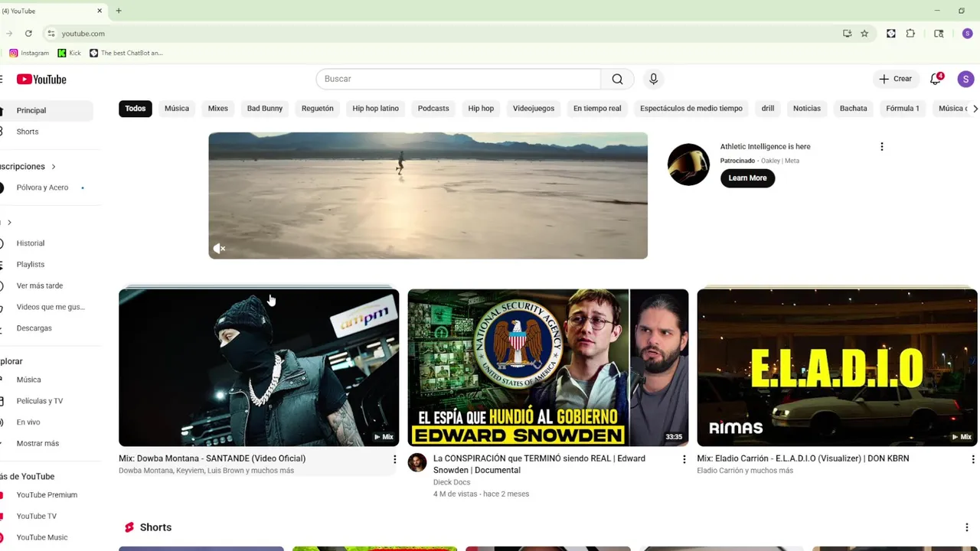Open Pólvora y Acero subscription
Viewport: 980px width, 551px height.
(46, 187)
